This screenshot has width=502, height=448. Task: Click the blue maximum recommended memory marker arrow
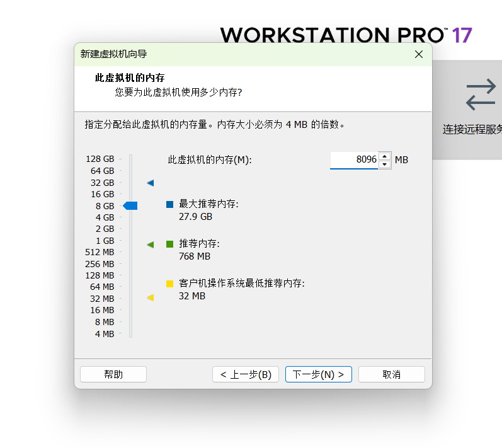[x=151, y=183]
